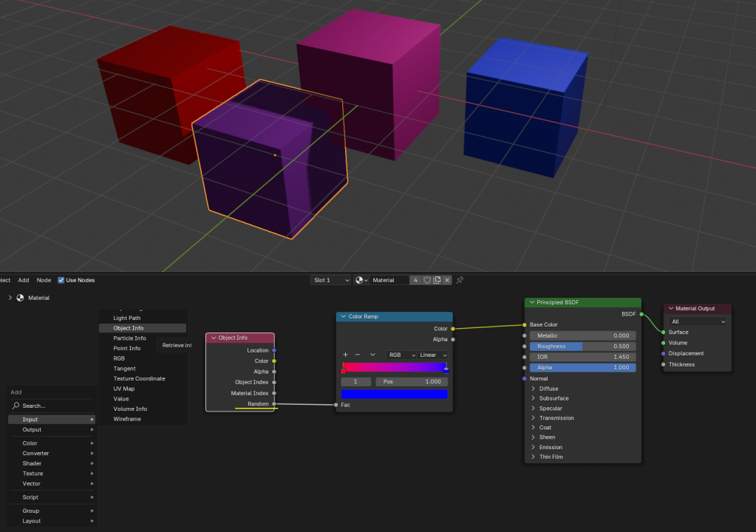Collapse the Principled BSDF node

coord(531,302)
